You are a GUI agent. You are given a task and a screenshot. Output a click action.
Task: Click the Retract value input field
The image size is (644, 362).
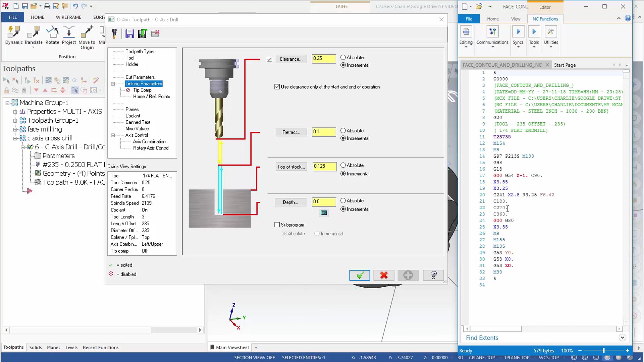click(324, 131)
